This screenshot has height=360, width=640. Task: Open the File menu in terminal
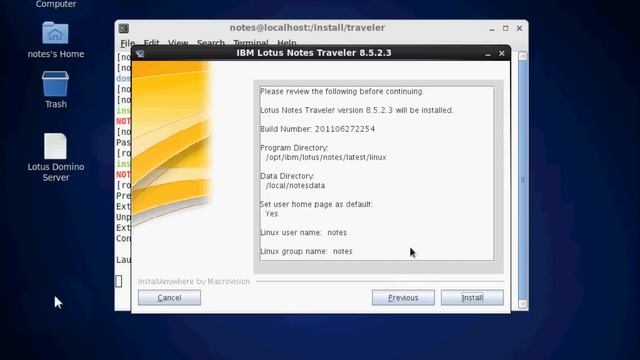(127, 43)
